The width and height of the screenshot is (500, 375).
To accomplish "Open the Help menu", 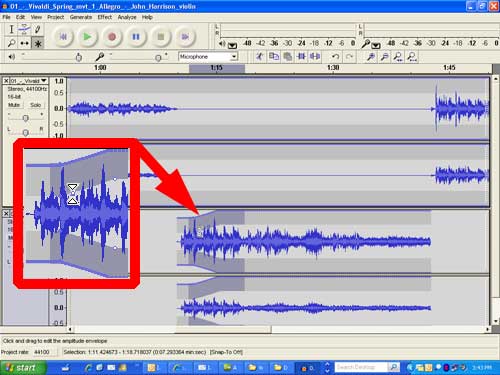I will (147, 17).
